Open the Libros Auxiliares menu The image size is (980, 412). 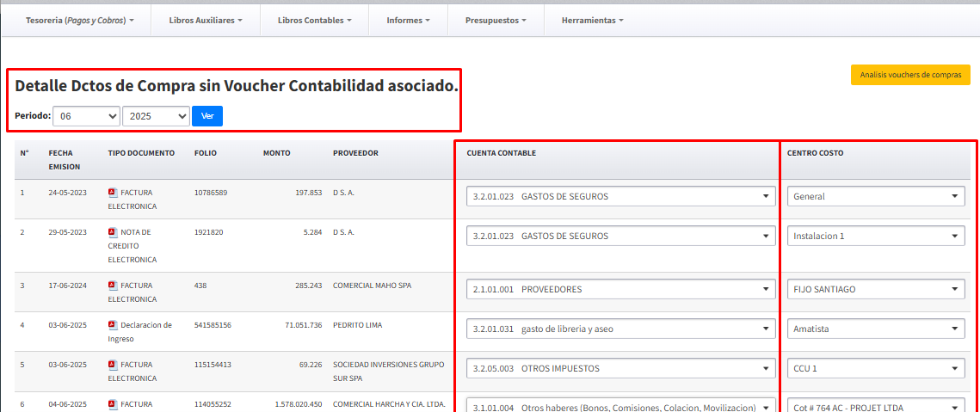[x=206, y=20]
